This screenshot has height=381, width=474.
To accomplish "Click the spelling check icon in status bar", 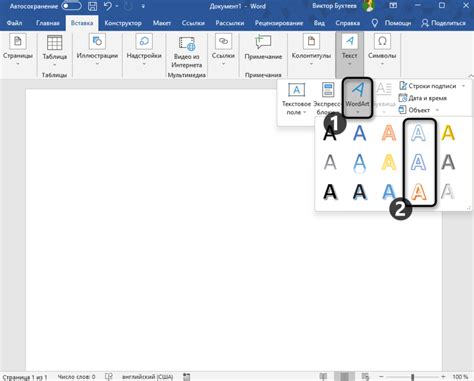I will [109, 377].
